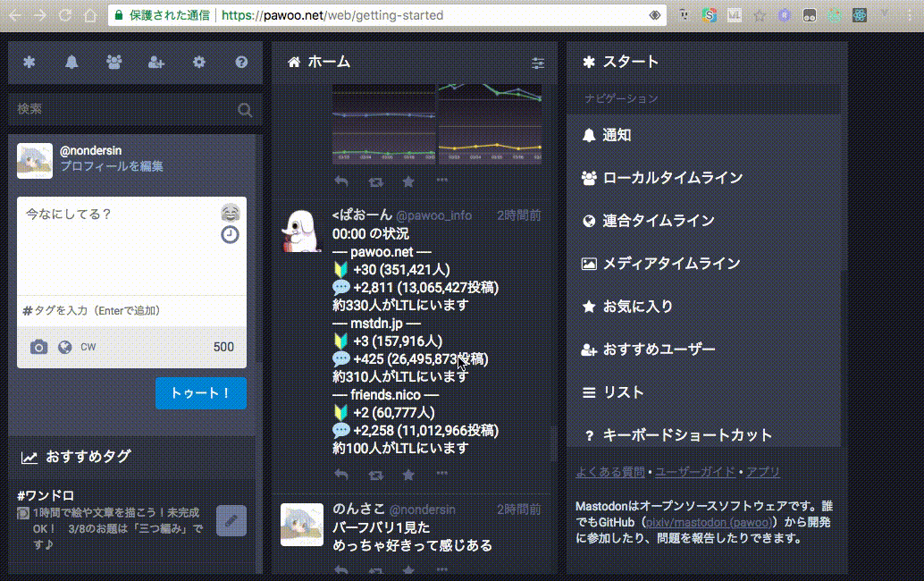
Task: Open the @nondersin profile avatar in compose panel
Action: tap(35, 160)
